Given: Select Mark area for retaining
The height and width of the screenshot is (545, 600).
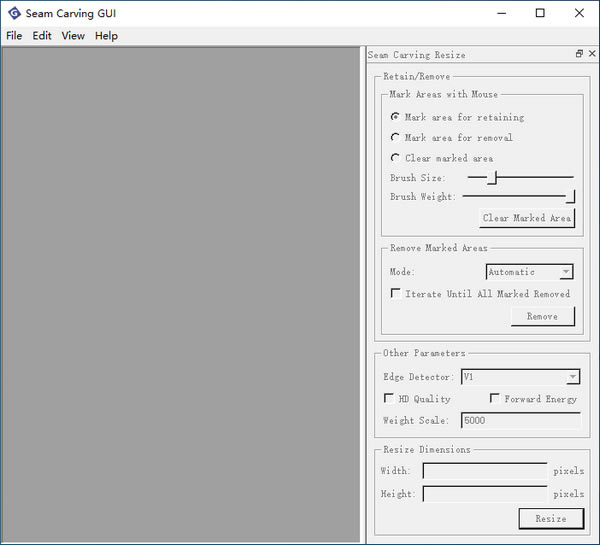Looking at the screenshot, I should point(457,117).
